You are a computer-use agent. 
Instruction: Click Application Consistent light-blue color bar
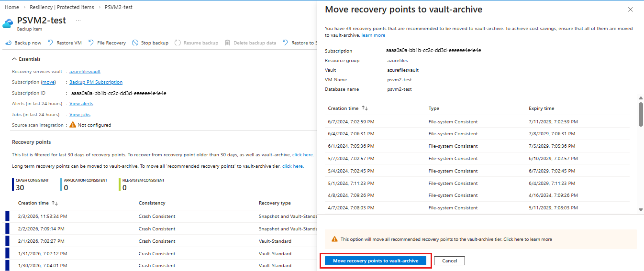[61, 184]
